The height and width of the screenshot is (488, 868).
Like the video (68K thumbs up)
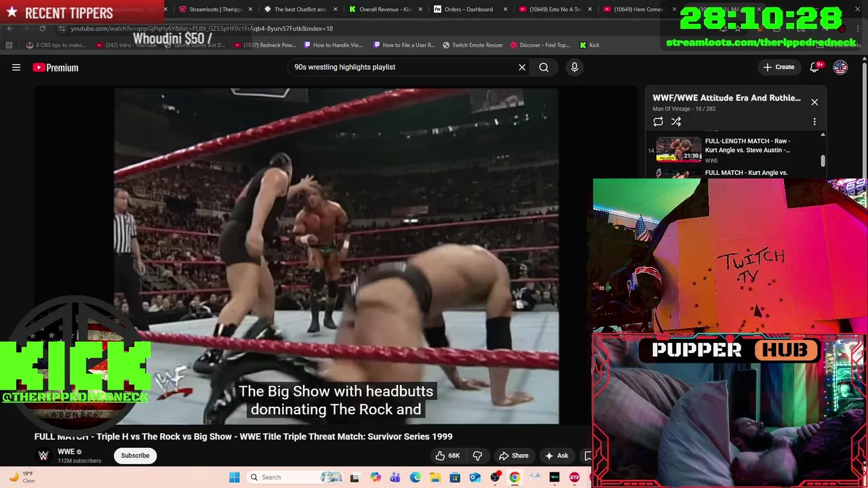click(448, 455)
